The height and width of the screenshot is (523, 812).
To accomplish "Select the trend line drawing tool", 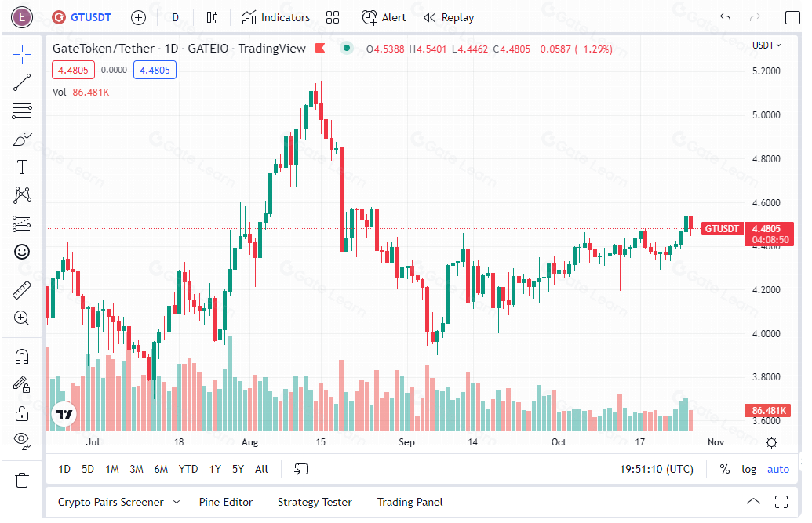I will (x=22, y=82).
